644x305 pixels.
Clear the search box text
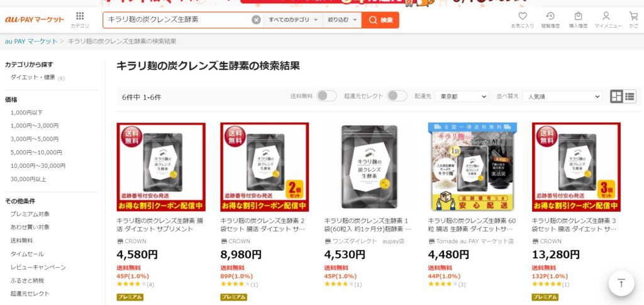point(257,19)
